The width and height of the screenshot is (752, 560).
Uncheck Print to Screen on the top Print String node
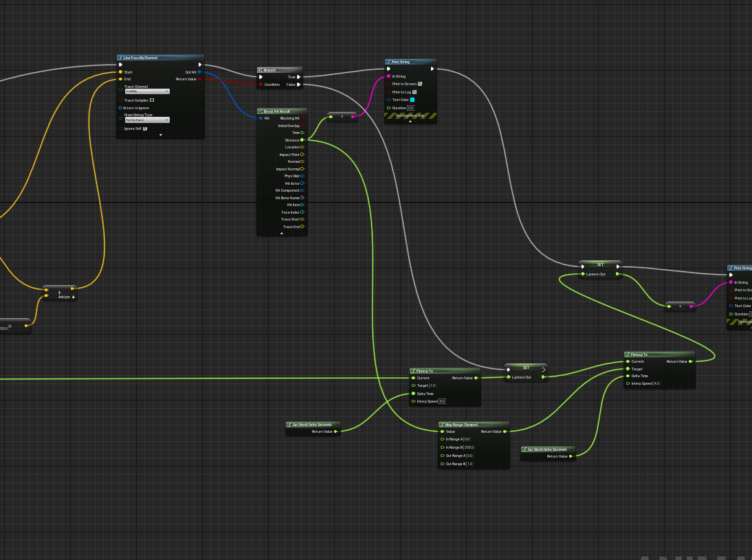pyautogui.click(x=420, y=84)
